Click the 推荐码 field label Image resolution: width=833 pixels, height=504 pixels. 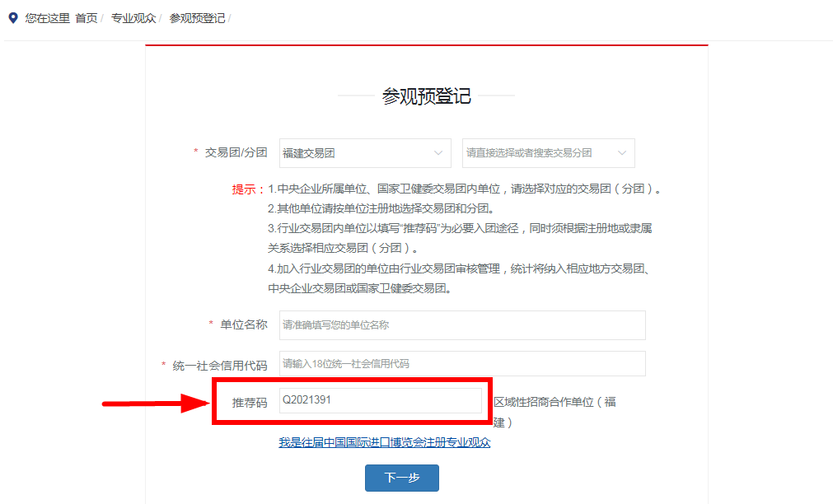click(250, 403)
